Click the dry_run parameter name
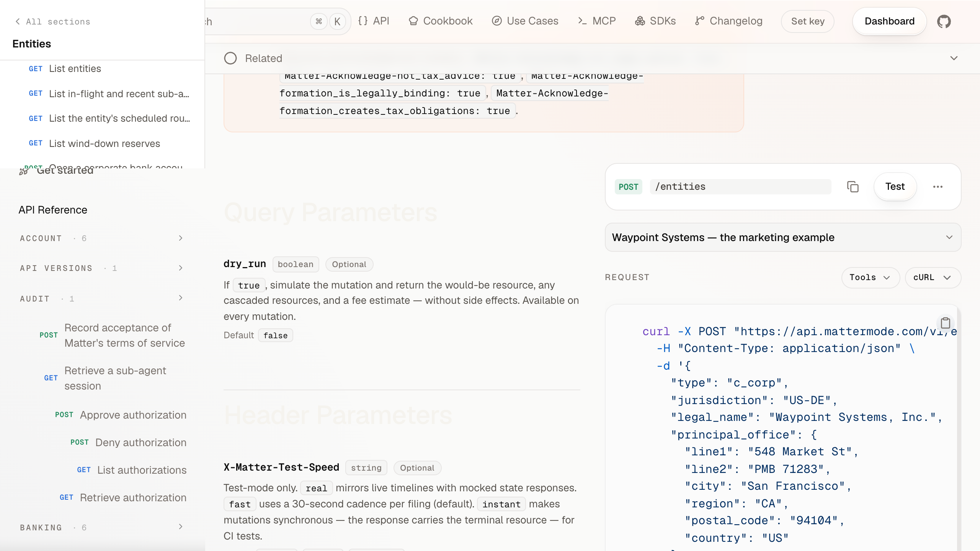This screenshot has width=980, height=551. pyautogui.click(x=245, y=264)
